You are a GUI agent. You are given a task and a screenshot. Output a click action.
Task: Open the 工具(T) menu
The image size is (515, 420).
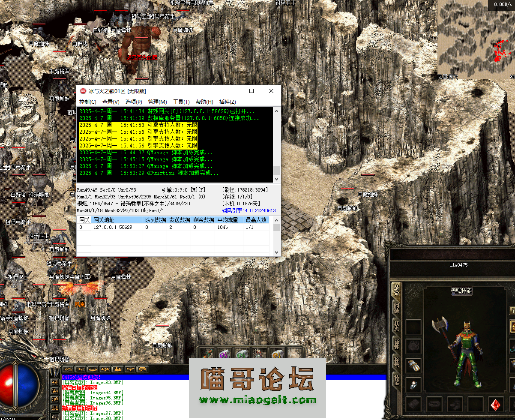[x=180, y=102]
